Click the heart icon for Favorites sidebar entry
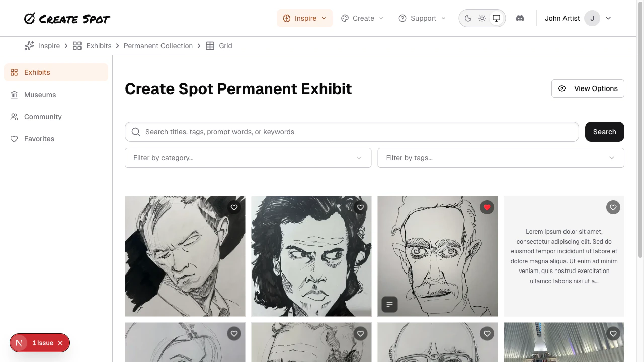This screenshot has width=644, height=362. [15, 139]
